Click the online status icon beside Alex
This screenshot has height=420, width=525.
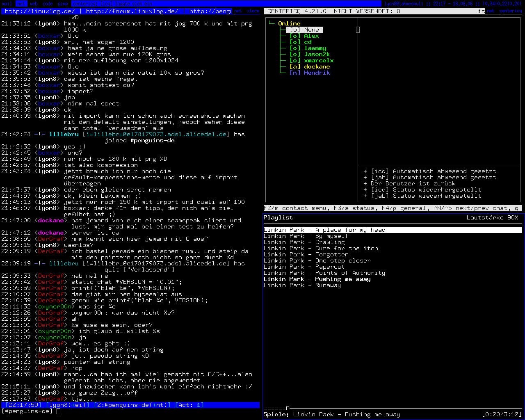click(295, 36)
